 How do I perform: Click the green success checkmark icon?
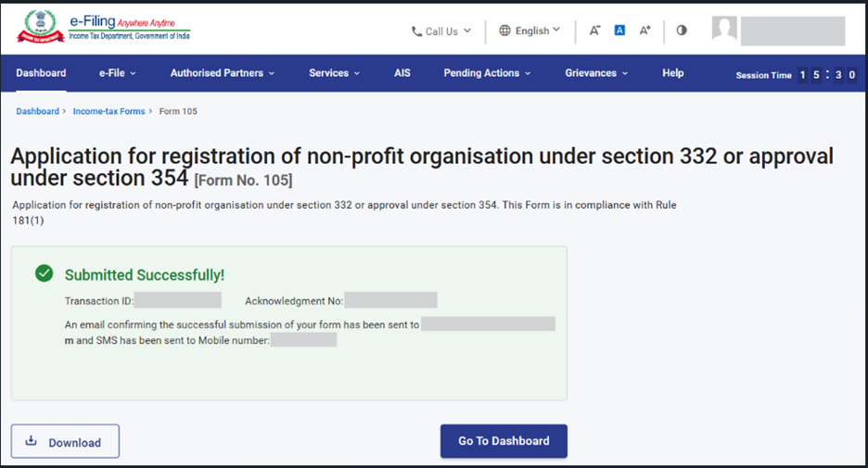coord(44,274)
